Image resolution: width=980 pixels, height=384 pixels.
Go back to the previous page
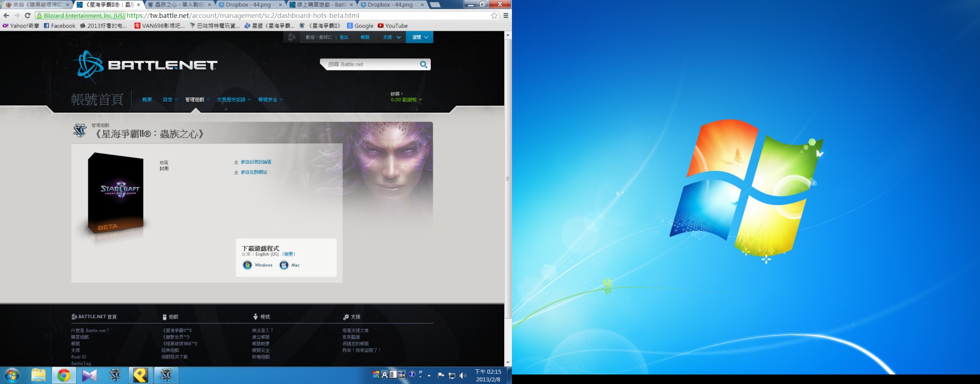point(7,15)
